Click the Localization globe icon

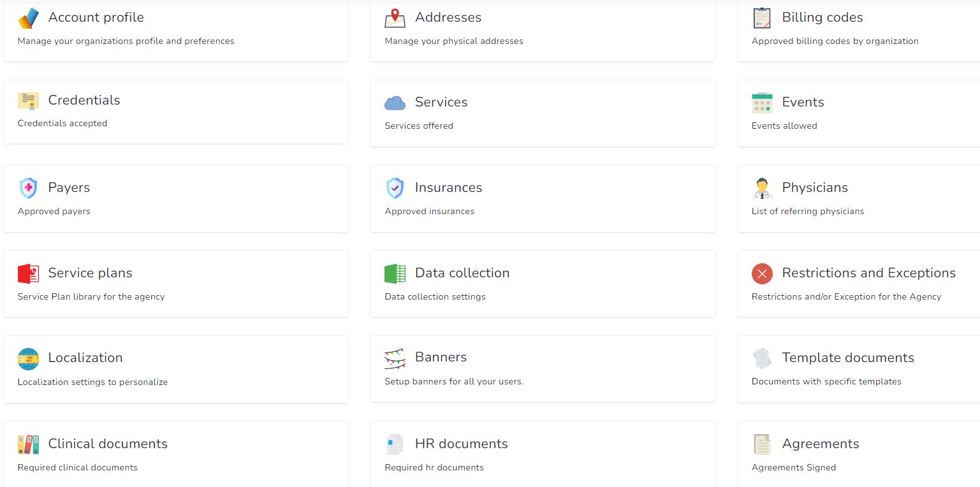pos(28,358)
